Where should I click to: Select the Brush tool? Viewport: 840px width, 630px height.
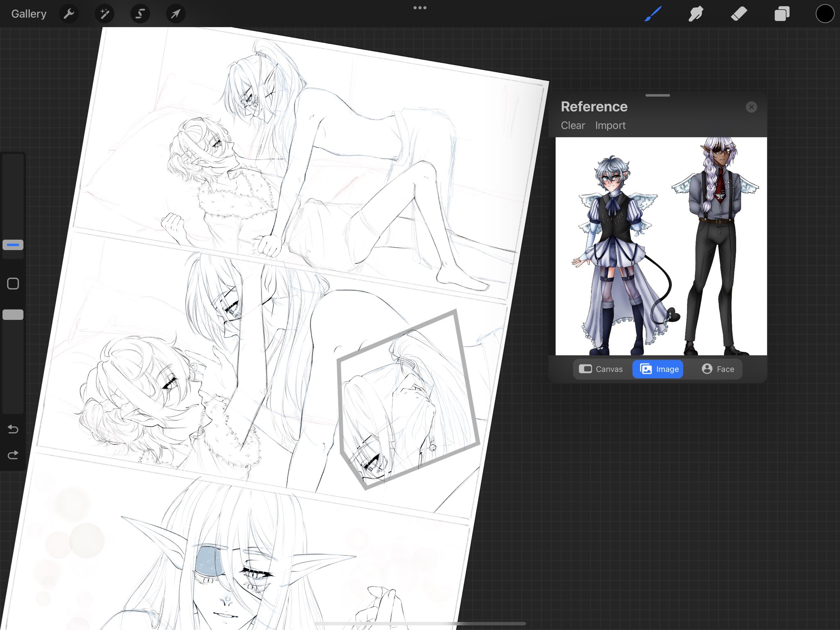[653, 14]
